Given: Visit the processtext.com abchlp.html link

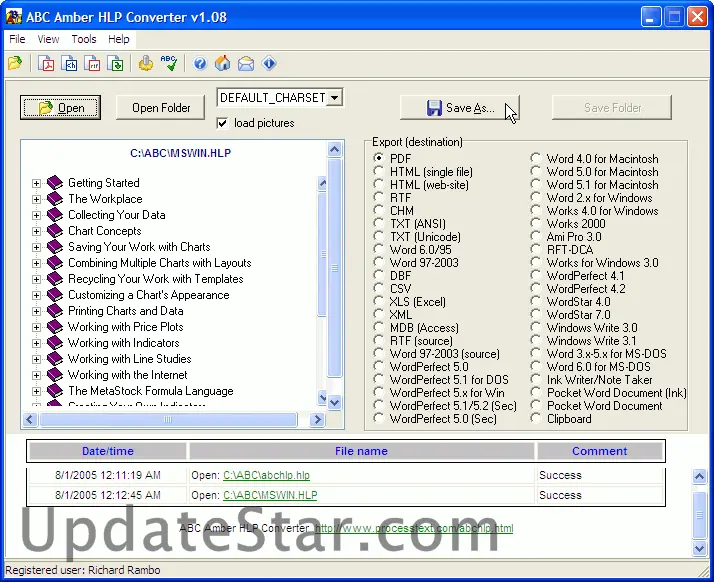Looking at the screenshot, I should (414, 528).
